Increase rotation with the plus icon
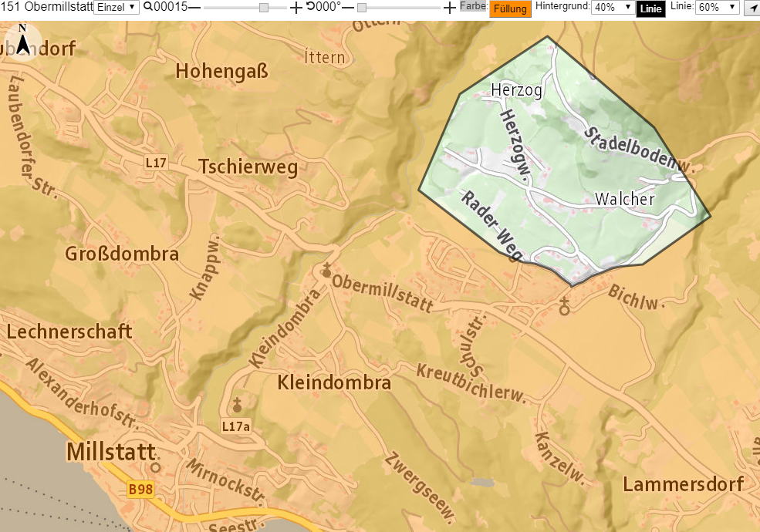The height and width of the screenshot is (532, 760). tap(449, 7)
